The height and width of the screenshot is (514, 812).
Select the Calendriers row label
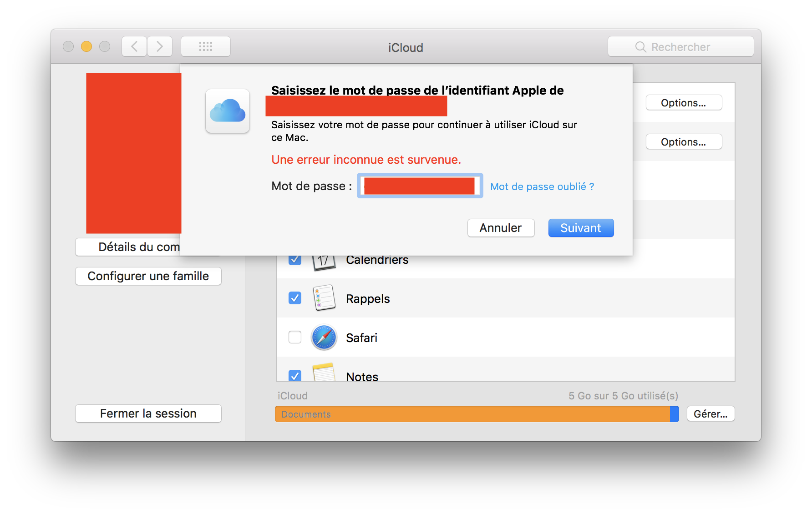[x=377, y=260]
